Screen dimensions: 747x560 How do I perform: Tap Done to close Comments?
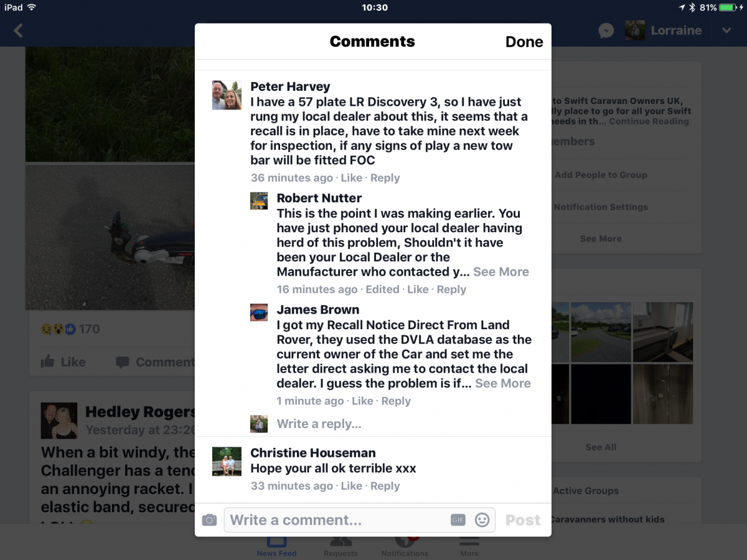click(x=524, y=42)
